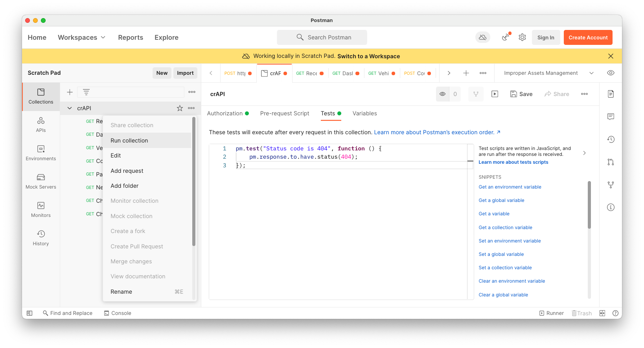Click the snippets list scrollbar
This screenshot has width=644, height=348.
[589, 205]
